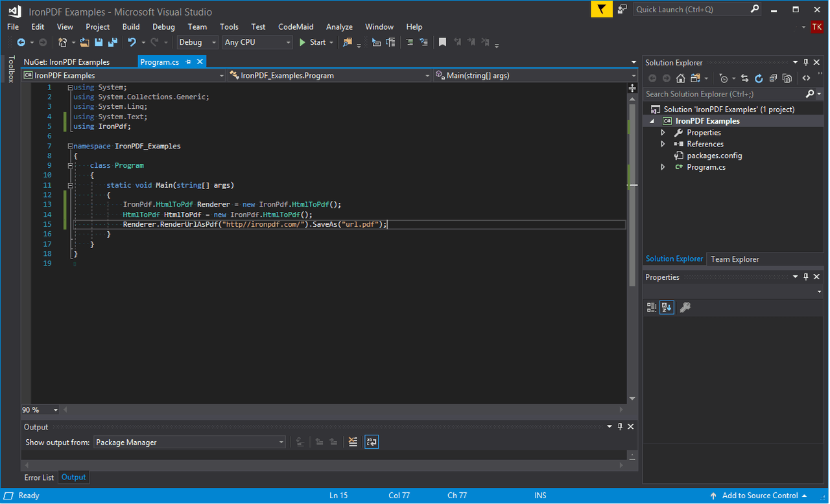Open the Tools menu

pos(229,27)
